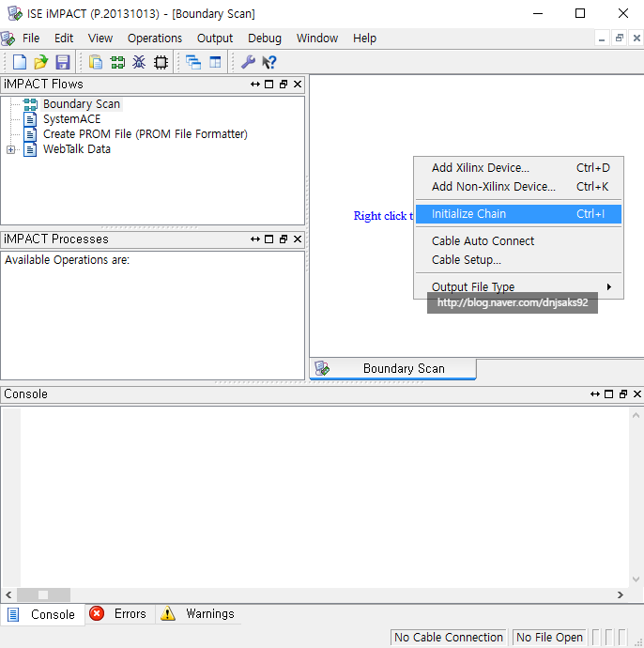The height and width of the screenshot is (648, 644).
Task: Restore the inner Boundary Scan document window
Action: (620, 39)
